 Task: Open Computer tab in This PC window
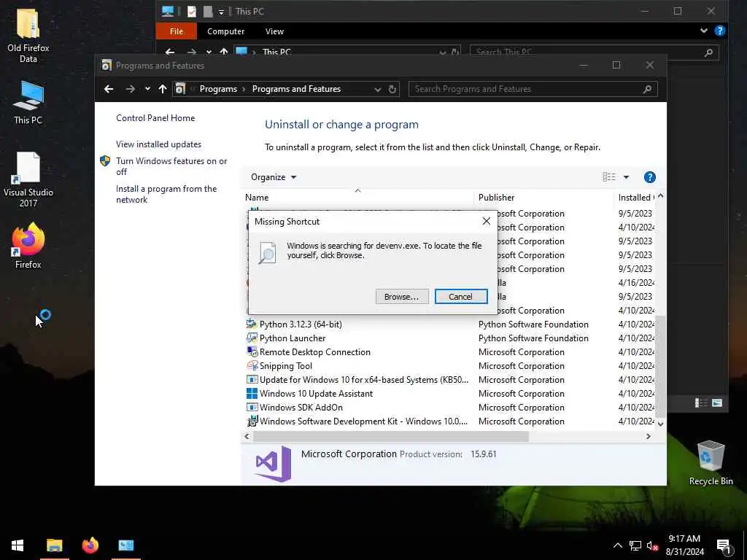pyautogui.click(x=226, y=31)
